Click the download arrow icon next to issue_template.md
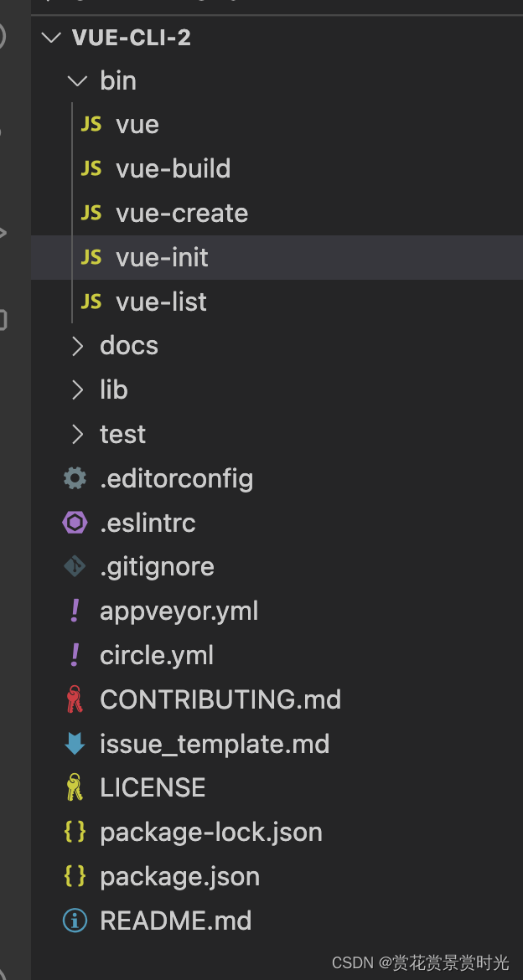 coord(75,743)
